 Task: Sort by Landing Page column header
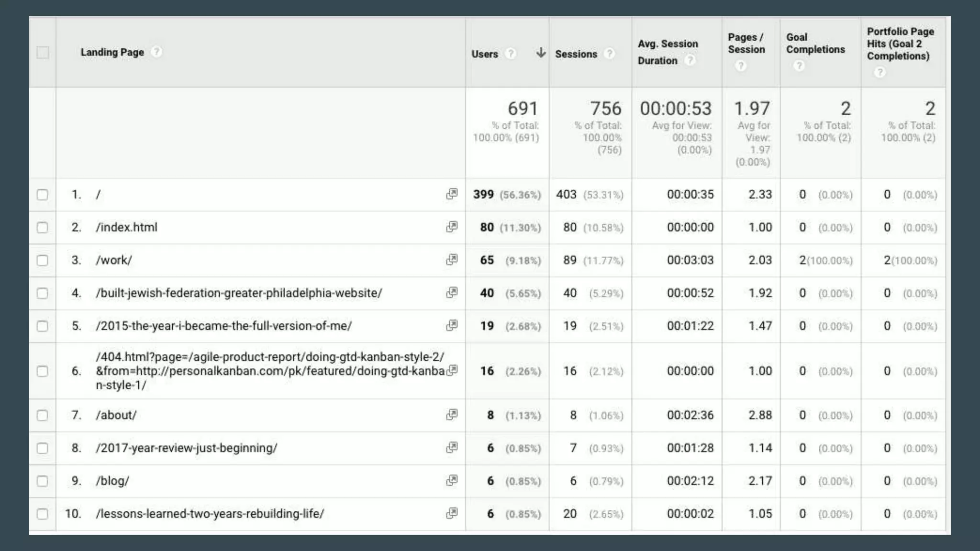pos(112,52)
